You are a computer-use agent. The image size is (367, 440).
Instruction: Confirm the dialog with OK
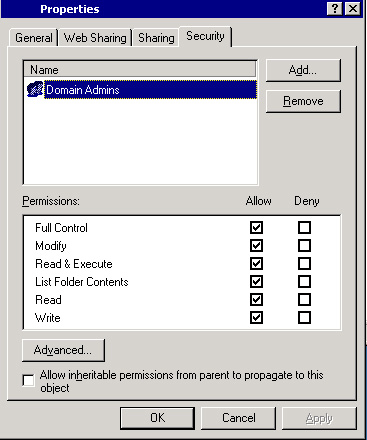coord(157,418)
